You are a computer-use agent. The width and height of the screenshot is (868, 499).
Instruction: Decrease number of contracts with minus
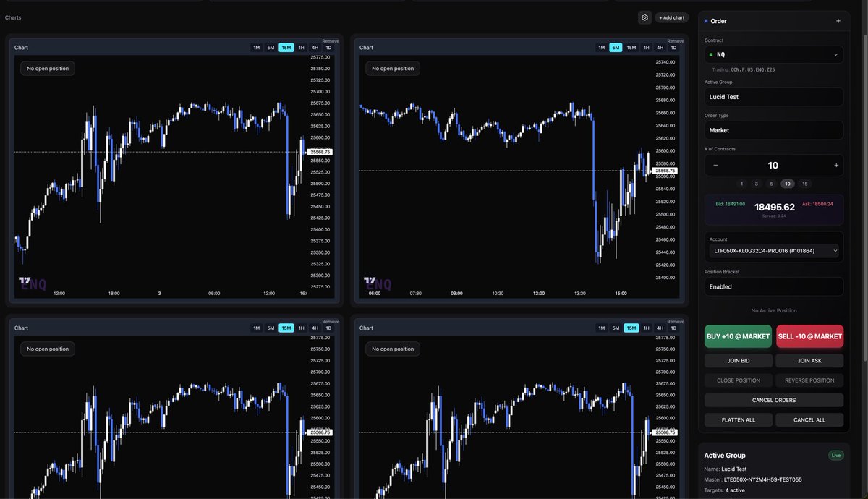pos(715,165)
